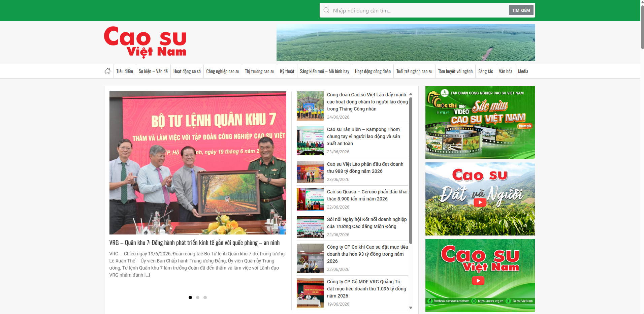Open the Tuổi trẻ ngành cao su menu

(x=414, y=71)
